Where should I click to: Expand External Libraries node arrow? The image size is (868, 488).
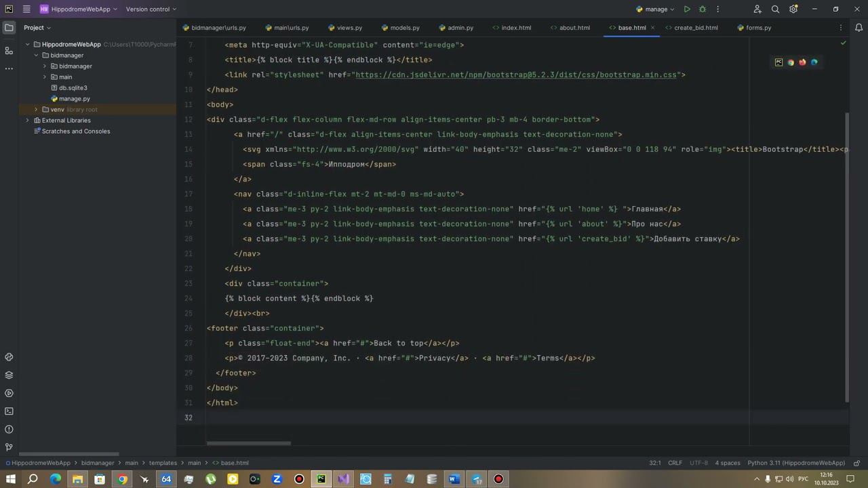[28, 121]
